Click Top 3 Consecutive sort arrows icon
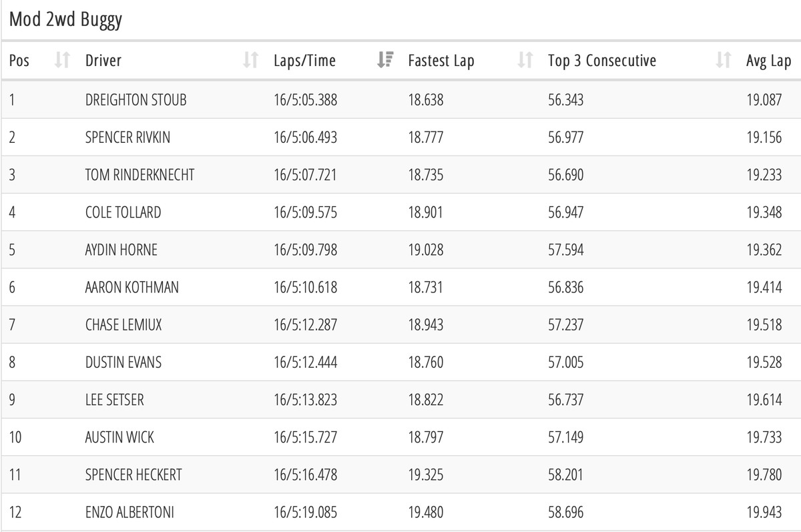 (724, 61)
